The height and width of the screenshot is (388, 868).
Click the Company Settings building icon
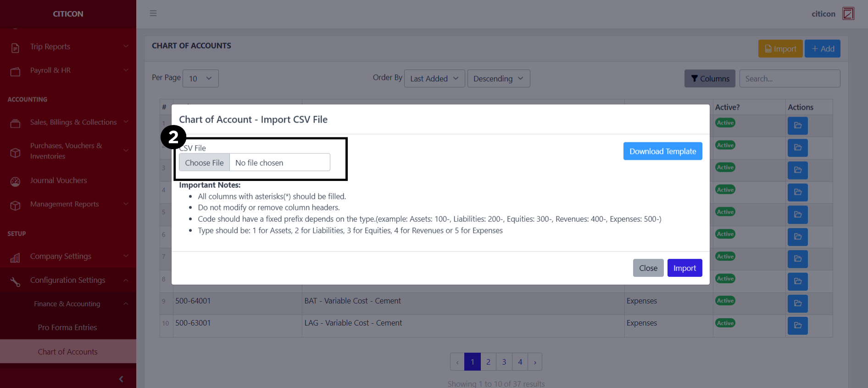coord(15,257)
